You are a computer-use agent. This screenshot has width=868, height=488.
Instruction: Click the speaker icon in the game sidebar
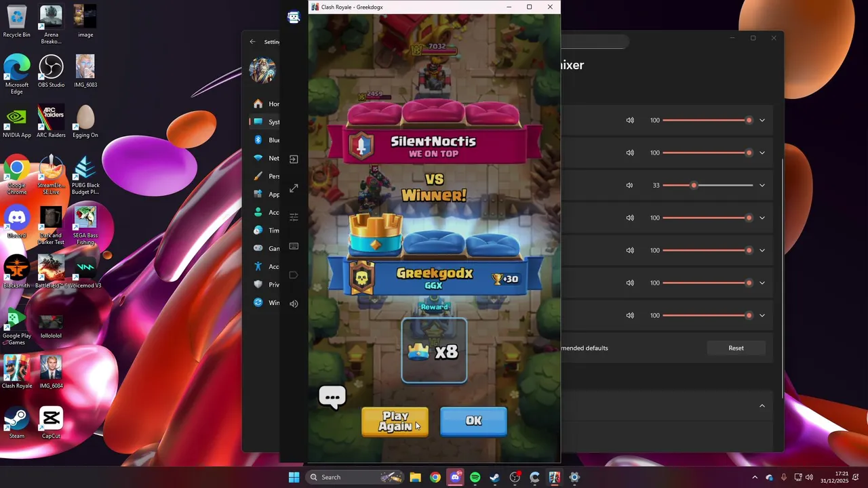(294, 304)
